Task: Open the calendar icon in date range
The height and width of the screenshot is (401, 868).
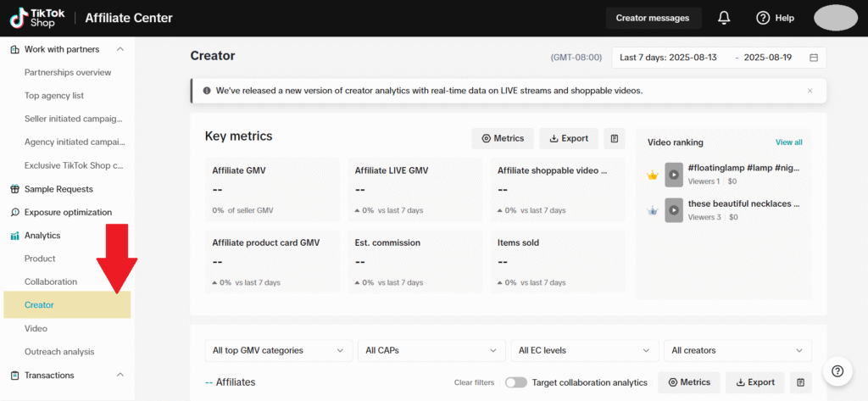Action: click(814, 58)
